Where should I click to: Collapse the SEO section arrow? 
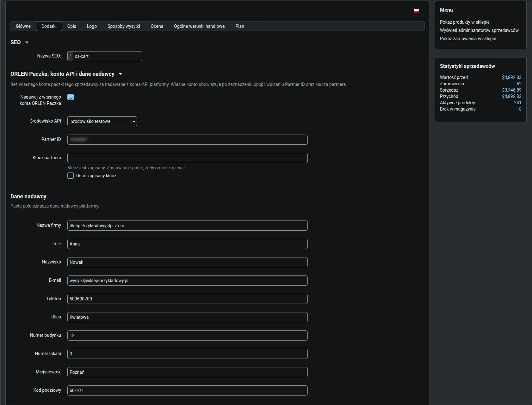click(27, 42)
